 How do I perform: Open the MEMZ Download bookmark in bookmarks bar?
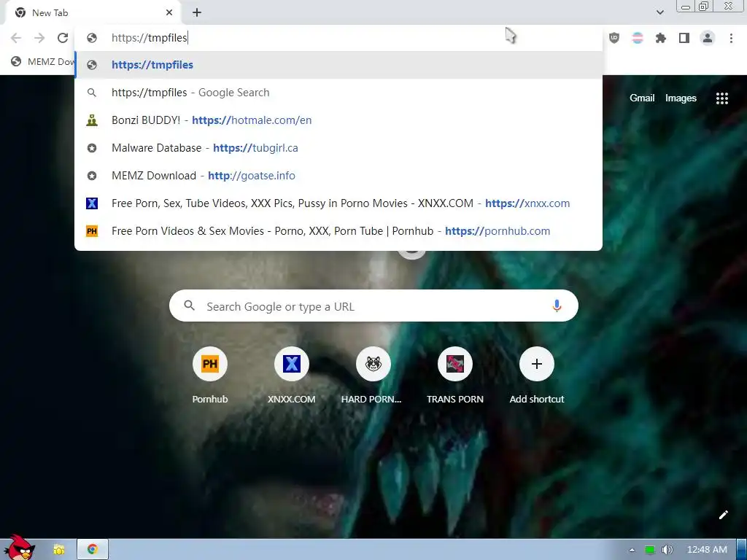tap(43, 61)
